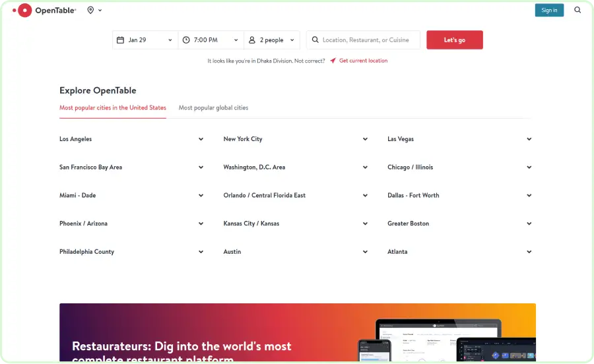Expand the Orlando / Central Florida East chevron
594x364 pixels.
[x=365, y=196]
